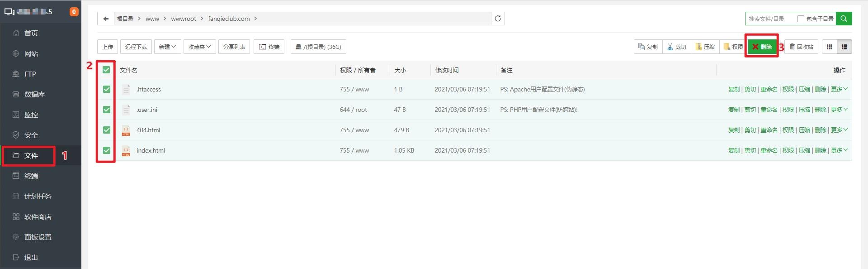
Task: Click the 分享列表 button
Action: click(234, 47)
